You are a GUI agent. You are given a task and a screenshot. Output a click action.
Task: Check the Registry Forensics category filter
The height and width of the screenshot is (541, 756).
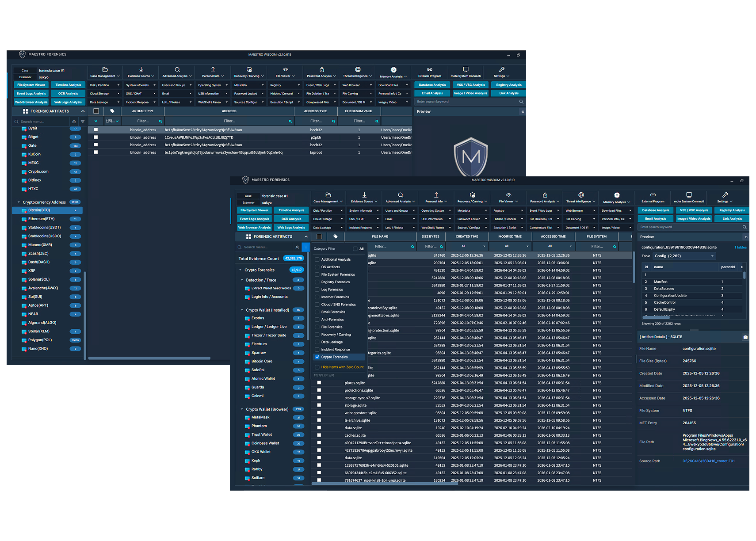[317, 282]
